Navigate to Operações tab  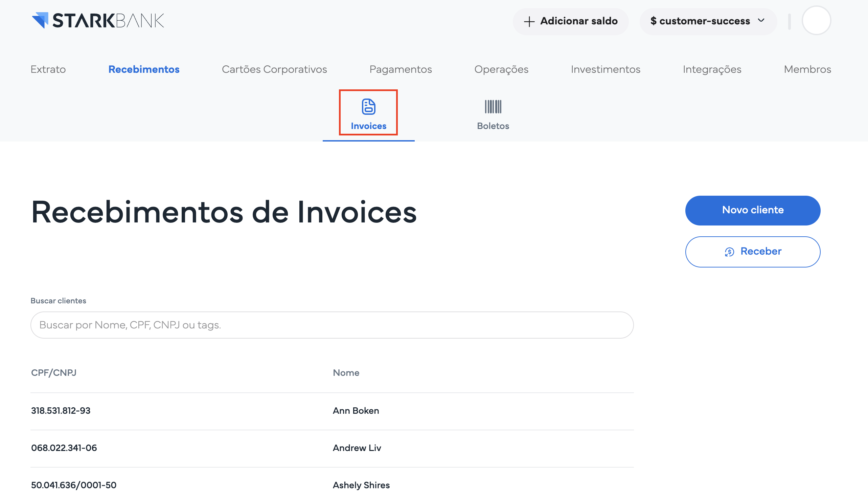501,69
